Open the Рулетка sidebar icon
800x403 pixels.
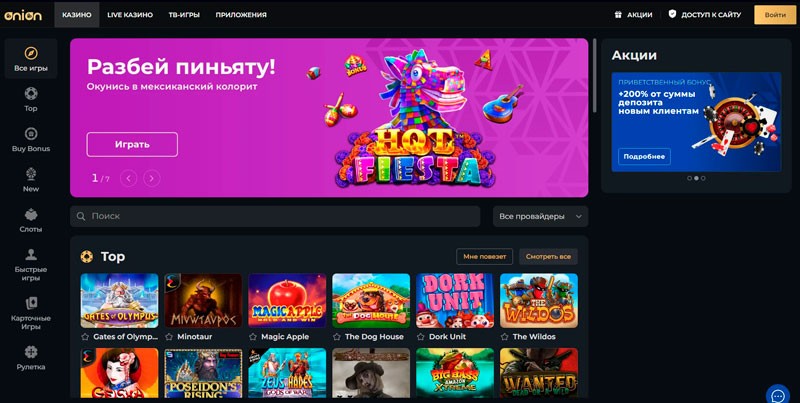31,352
